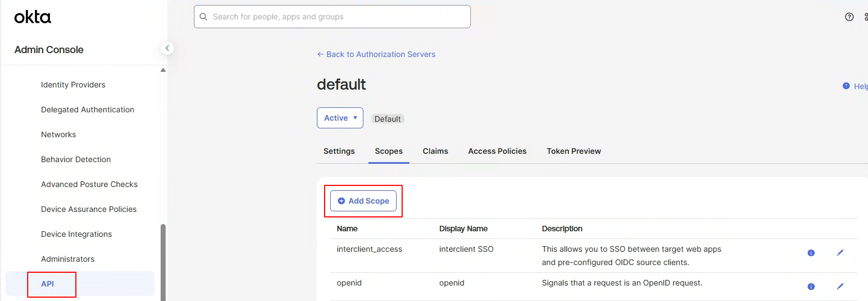Open Advanced Posture Checks in the sidebar
Screen dimensions: 868x301
click(89, 184)
